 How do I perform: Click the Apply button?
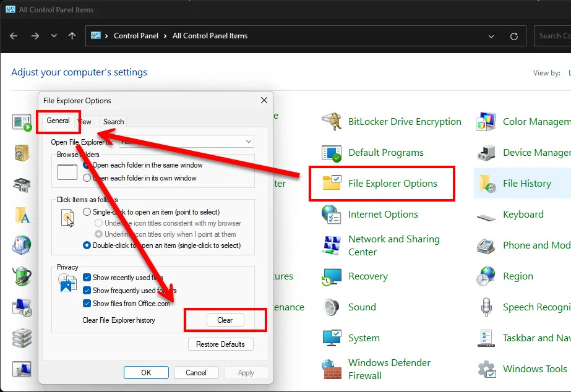tap(246, 372)
